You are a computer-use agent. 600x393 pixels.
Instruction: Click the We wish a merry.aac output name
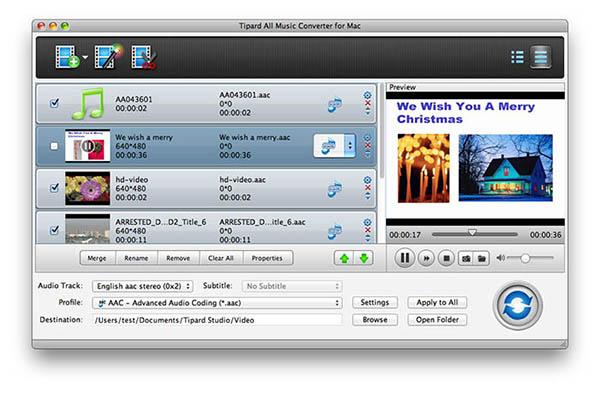click(x=254, y=137)
